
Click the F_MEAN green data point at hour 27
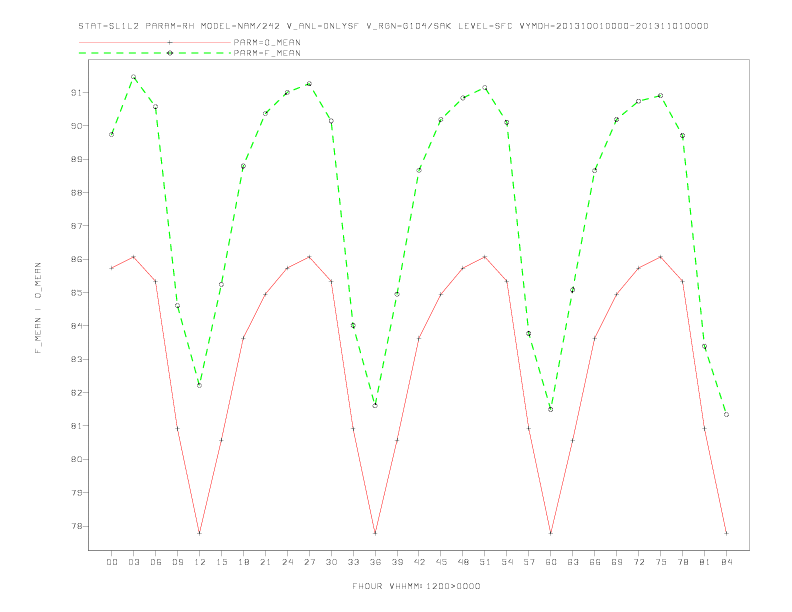[309, 84]
